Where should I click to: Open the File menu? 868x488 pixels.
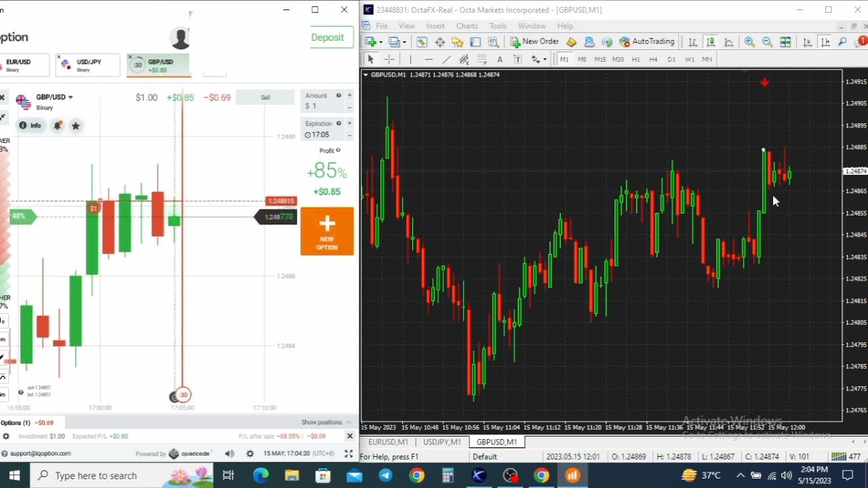(x=382, y=26)
